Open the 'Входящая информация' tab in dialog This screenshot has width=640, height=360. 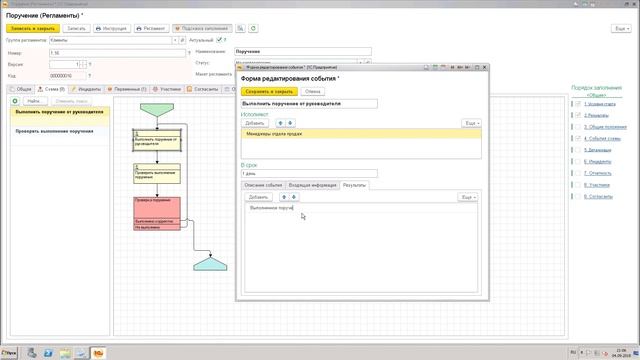pos(313,185)
